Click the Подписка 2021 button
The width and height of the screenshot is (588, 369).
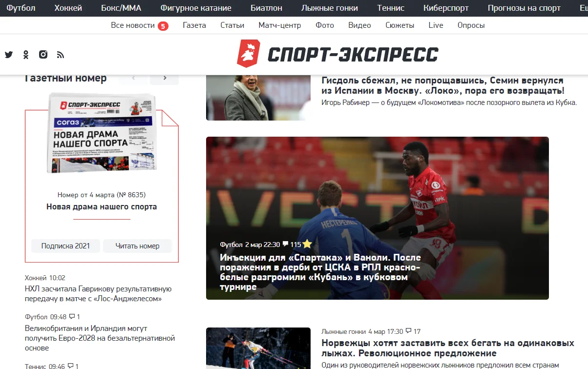coord(65,246)
